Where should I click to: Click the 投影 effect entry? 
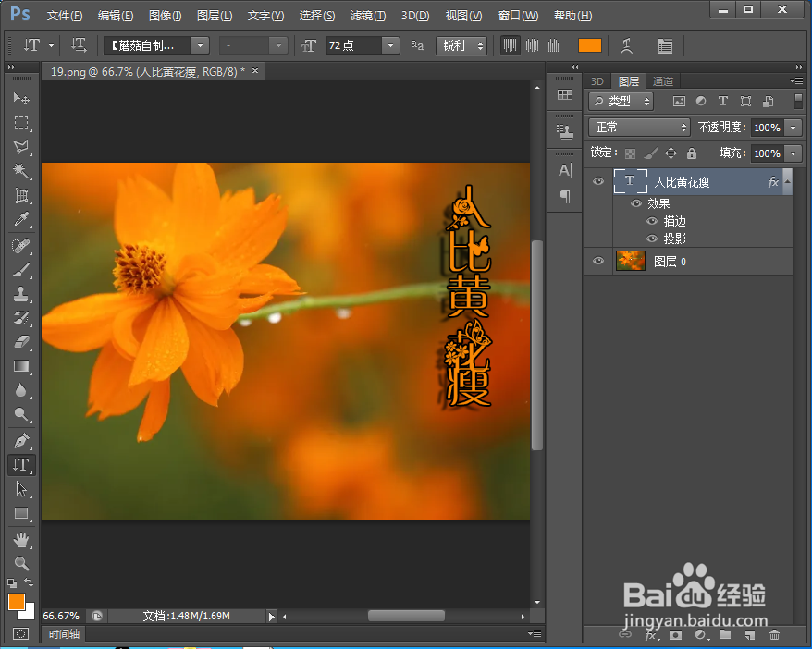click(x=674, y=239)
